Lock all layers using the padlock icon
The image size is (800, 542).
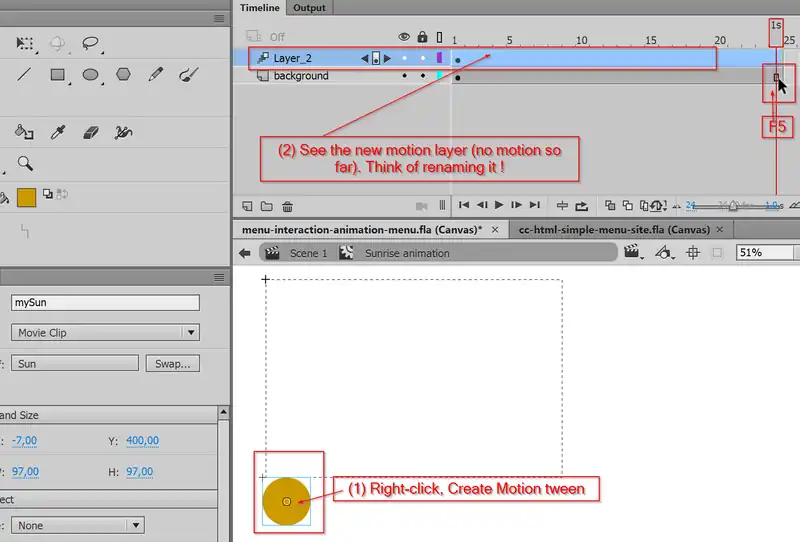click(x=422, y=37)
